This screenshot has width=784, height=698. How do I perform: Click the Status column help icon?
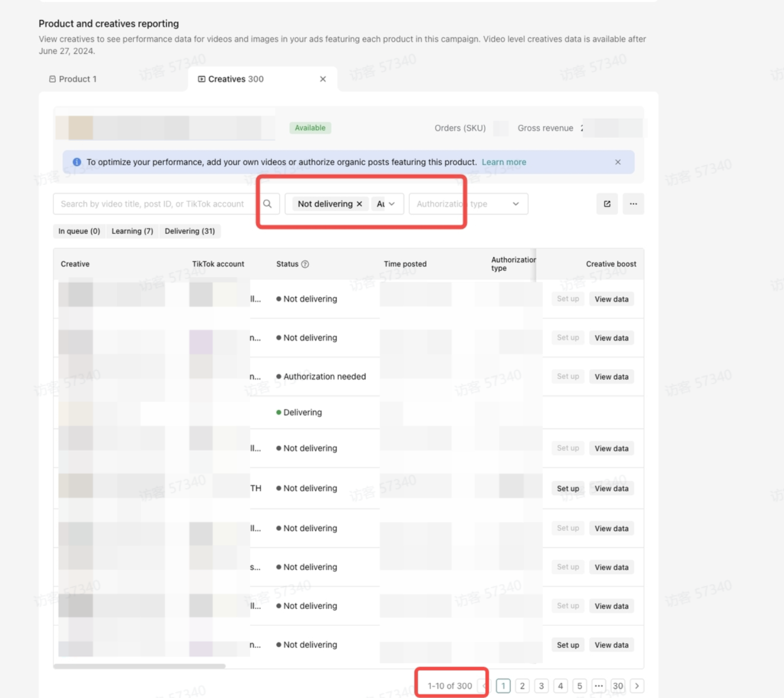[305, 264]
